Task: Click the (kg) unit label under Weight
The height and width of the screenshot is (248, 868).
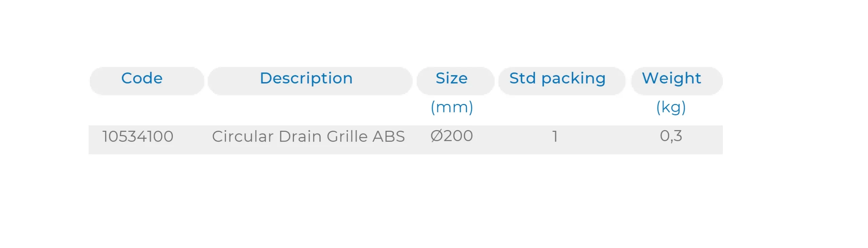Action: pyautogui.click(x=671, y=107)
